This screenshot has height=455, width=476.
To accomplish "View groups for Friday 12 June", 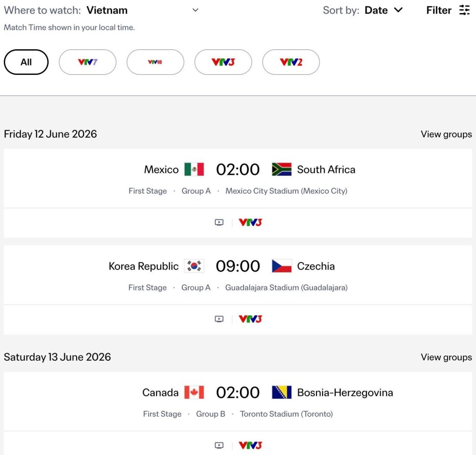I will tap(446, 134).
